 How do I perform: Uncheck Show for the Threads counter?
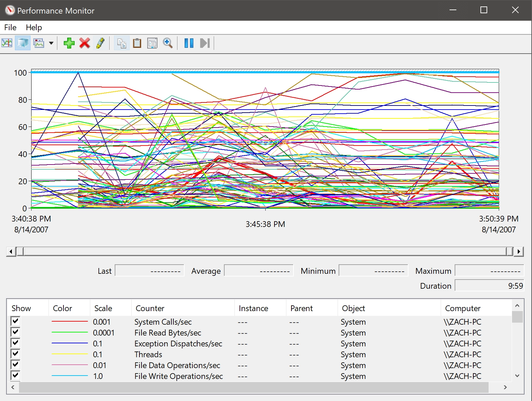(15, 354)
